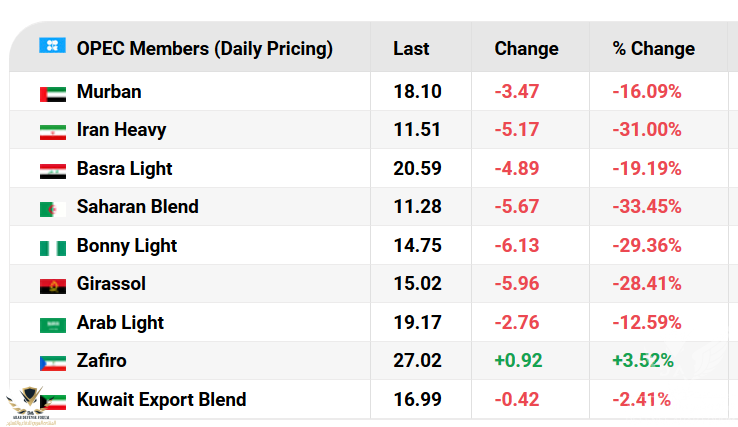Sort by the Last column header

(411, 48)
